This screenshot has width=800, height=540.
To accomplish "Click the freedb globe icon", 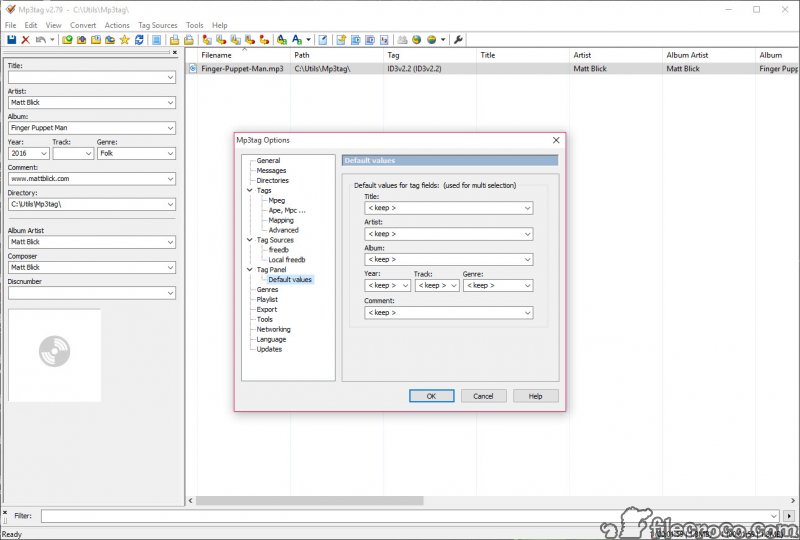I will 416,40.
